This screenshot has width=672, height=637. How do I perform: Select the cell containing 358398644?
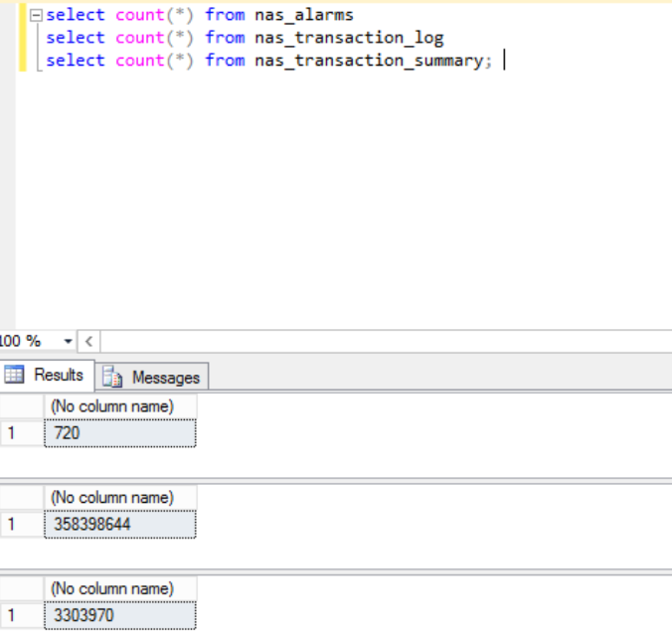coord(120,524)
